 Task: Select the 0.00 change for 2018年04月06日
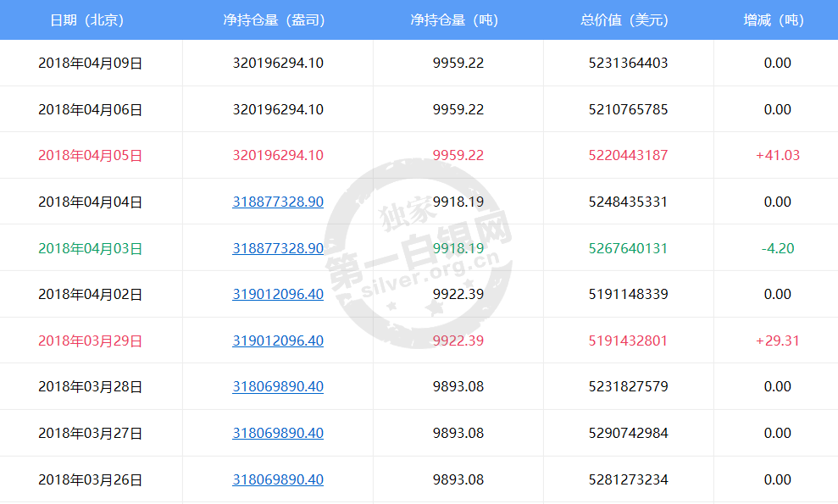(x=778, y=109)
